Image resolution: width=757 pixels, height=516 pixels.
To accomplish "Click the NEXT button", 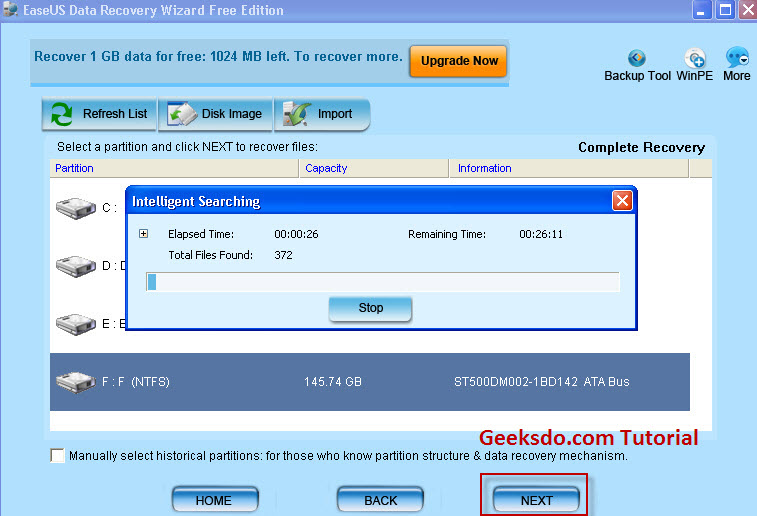I will point(536,500).
